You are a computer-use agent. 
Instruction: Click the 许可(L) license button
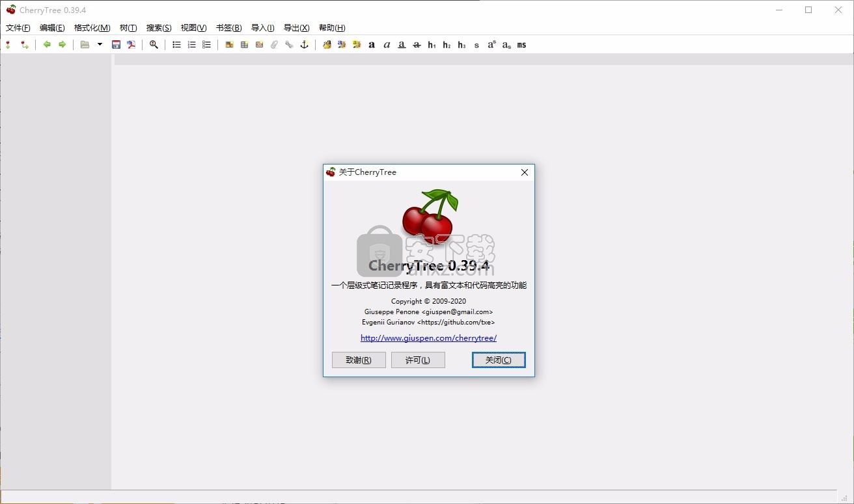click(418, 360)
